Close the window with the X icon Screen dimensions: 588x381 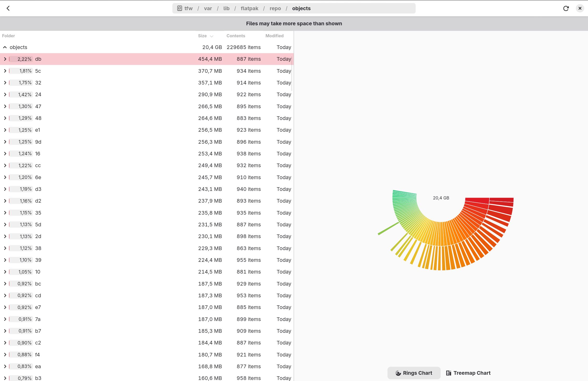[580, 8]
